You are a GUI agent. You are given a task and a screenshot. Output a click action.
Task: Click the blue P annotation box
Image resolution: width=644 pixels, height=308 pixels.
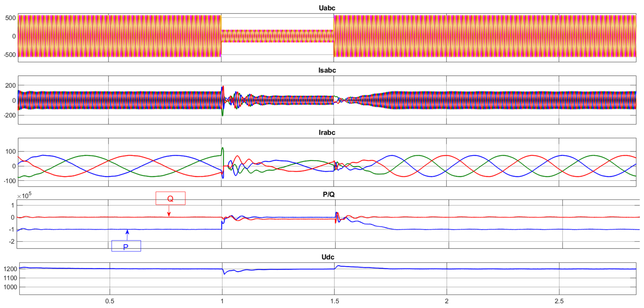point(126,246)
